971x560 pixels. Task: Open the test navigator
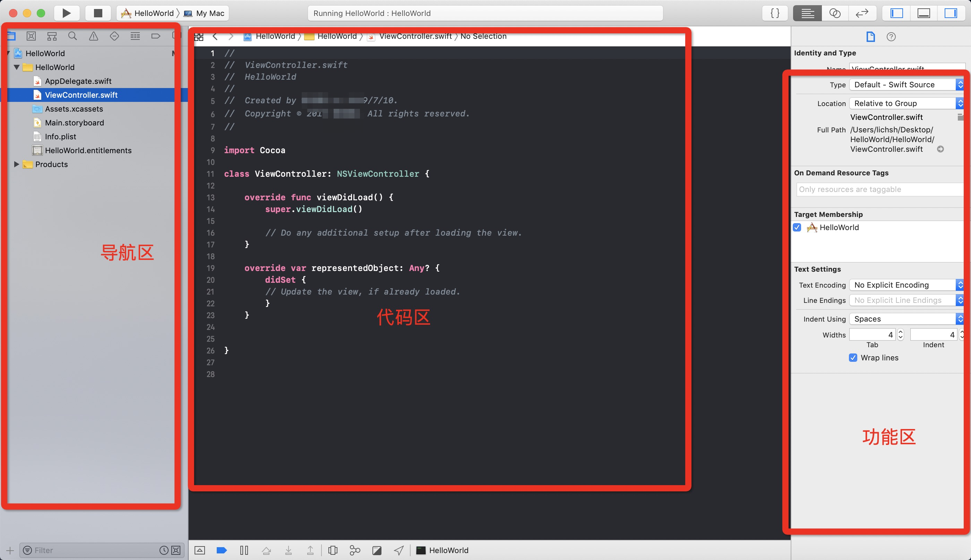[x=114, y=36]
